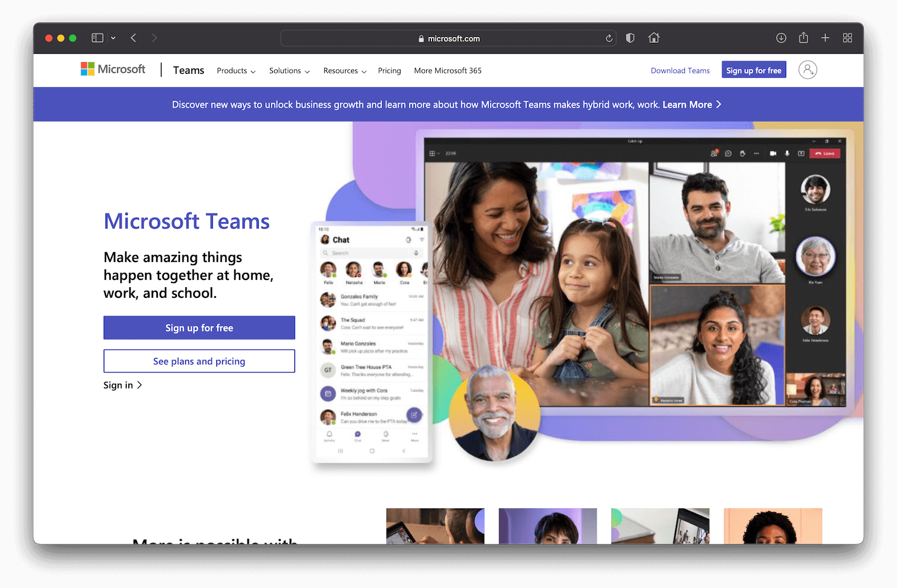Click the Sign up for free button

(x=199, y=327)
